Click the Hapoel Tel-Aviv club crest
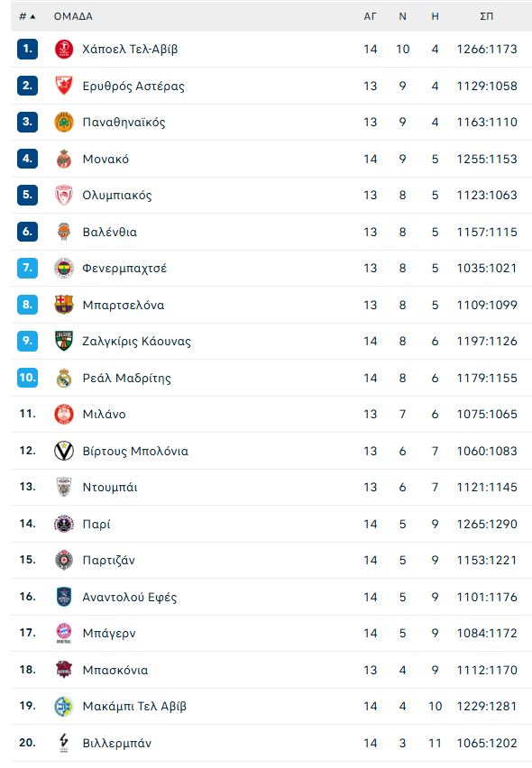 click(x=65, y=50)
